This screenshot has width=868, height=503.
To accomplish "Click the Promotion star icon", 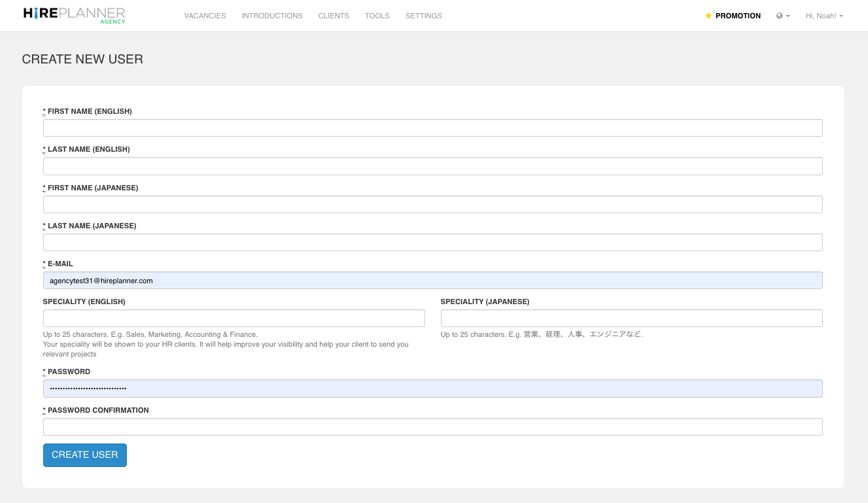I will click(708, 16).
